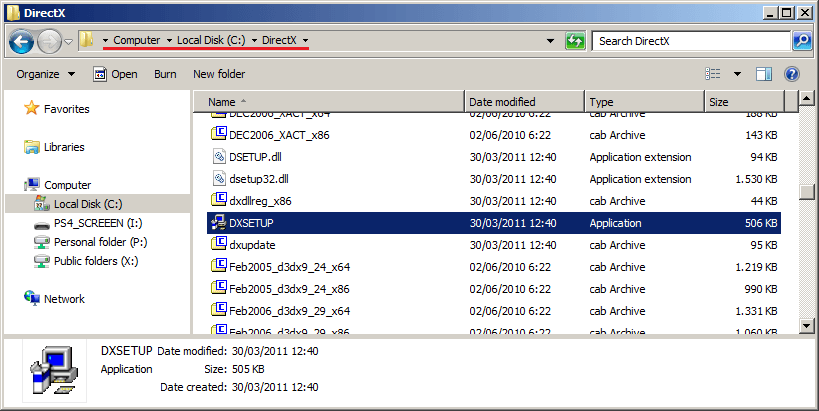Expand dropdown arrow before Local Disk breadcrumb
The height and width of the screenshot is (411, 819).
point(169,41)
